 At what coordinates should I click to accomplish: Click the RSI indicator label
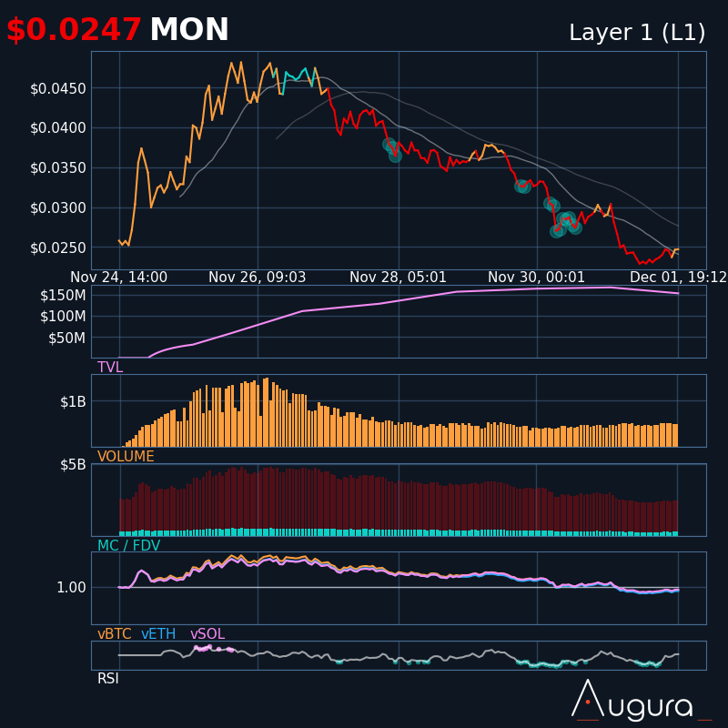pos(108,679)
